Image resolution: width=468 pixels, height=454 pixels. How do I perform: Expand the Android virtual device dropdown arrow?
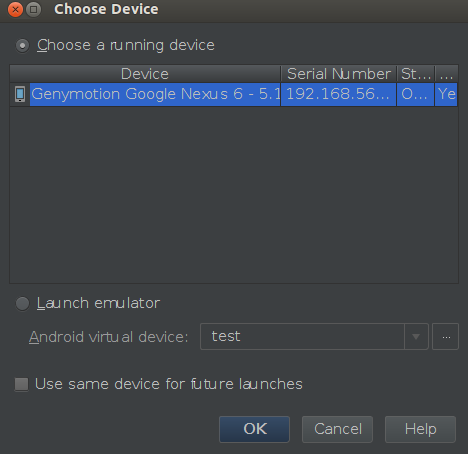[416, 337]
